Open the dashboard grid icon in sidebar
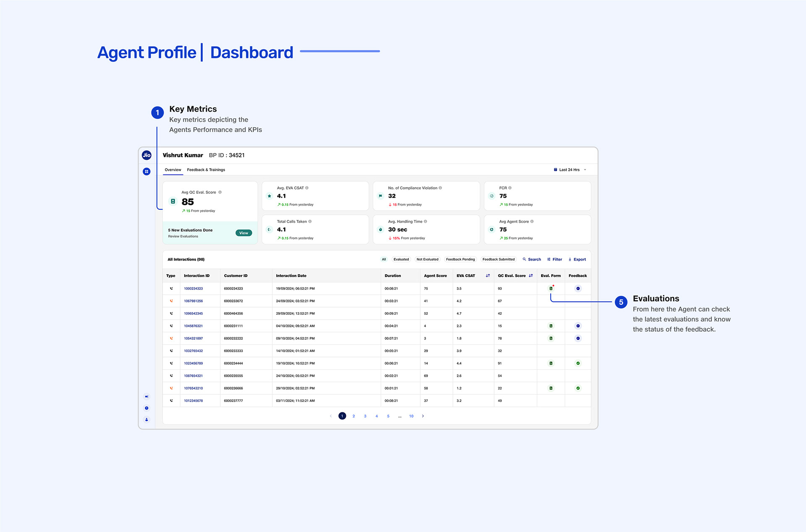The width and height of the screenshot is (806, 532). click(x=147, y=172)
